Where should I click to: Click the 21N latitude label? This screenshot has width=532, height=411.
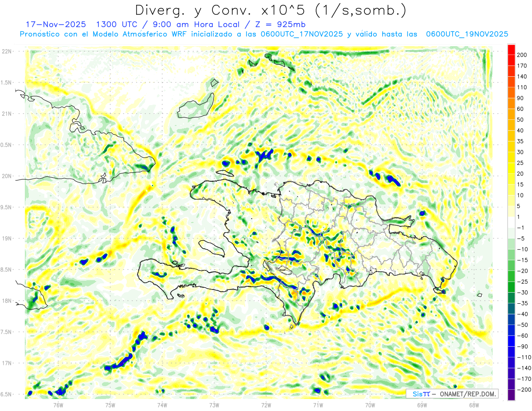[x=7, y=114]
